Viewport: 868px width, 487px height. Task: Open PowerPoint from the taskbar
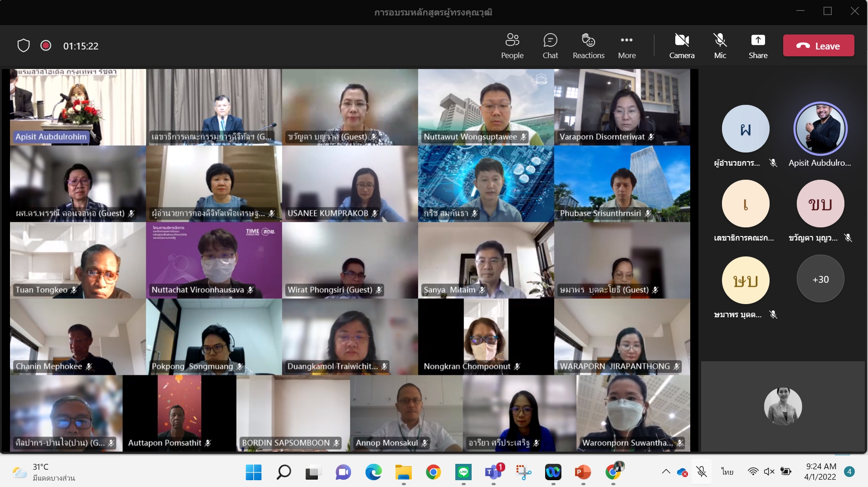583,472
